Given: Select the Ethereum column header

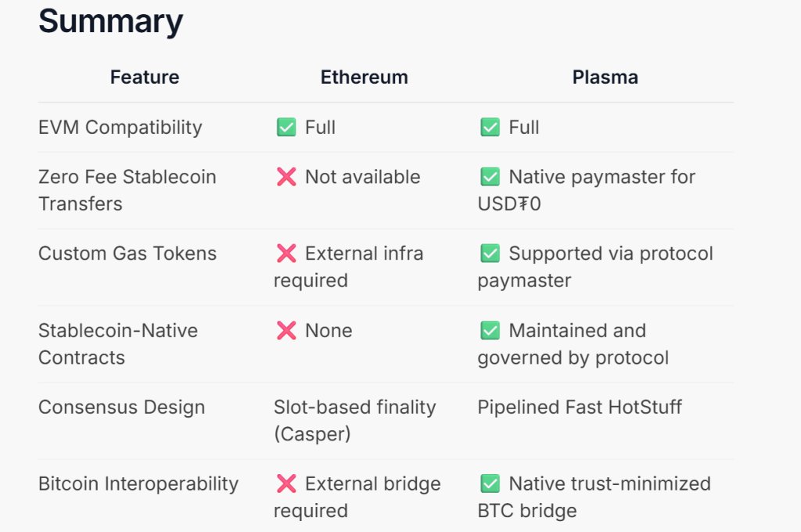Looking at the screenshot, I should 365,77.
